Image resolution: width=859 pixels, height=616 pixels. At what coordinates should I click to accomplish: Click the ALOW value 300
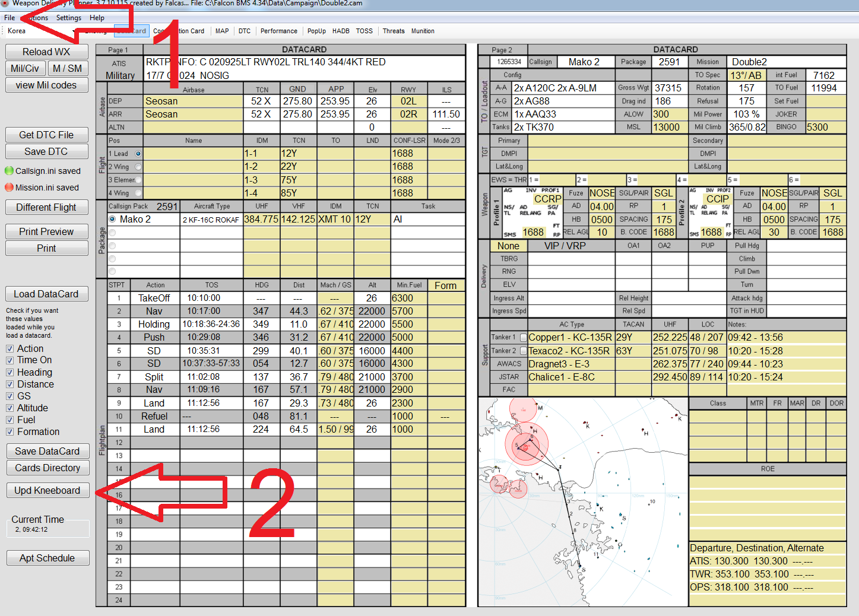(x=669, y=114)
